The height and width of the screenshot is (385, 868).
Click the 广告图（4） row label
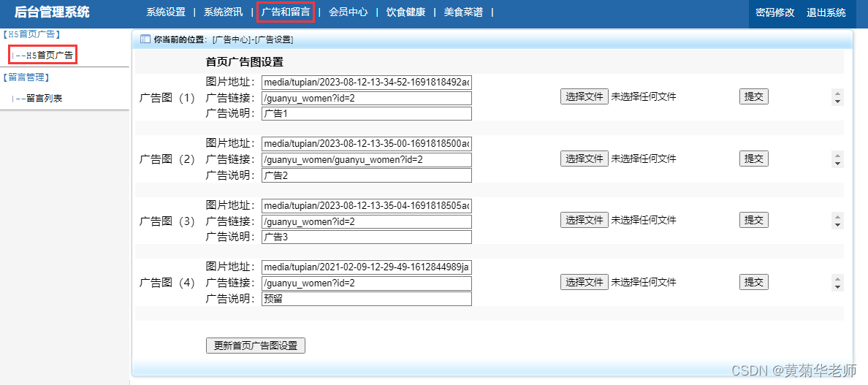[x=168, y=283]
